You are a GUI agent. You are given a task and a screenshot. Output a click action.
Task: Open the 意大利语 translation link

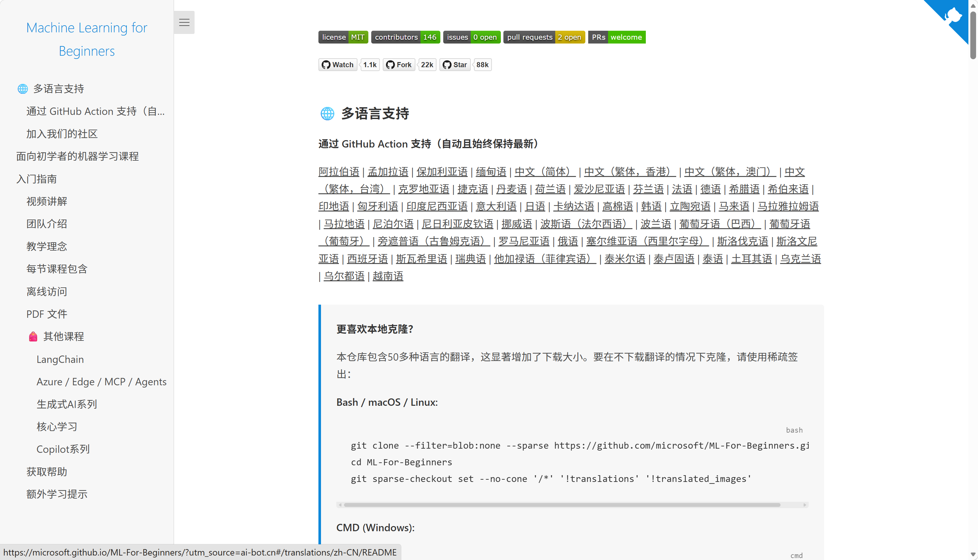click(496, 206)
